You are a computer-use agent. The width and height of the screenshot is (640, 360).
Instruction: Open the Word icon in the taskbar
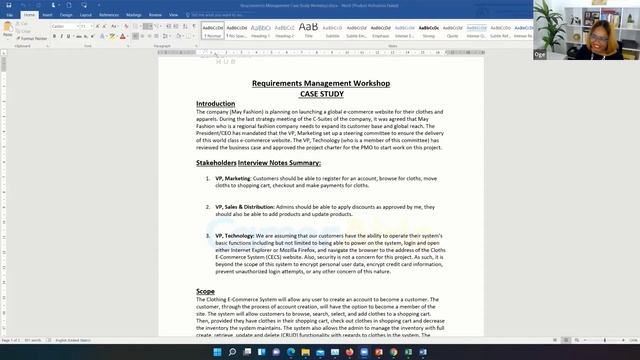click(x=423, y=352)
